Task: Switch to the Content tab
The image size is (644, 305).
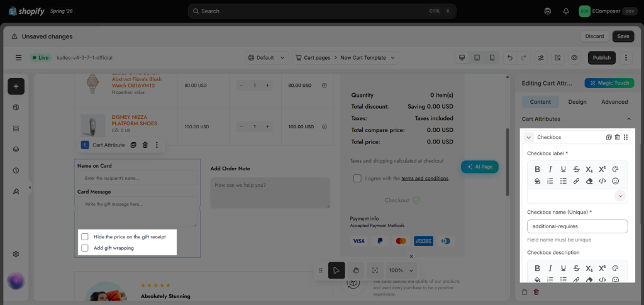Action: tap(540, 102)
